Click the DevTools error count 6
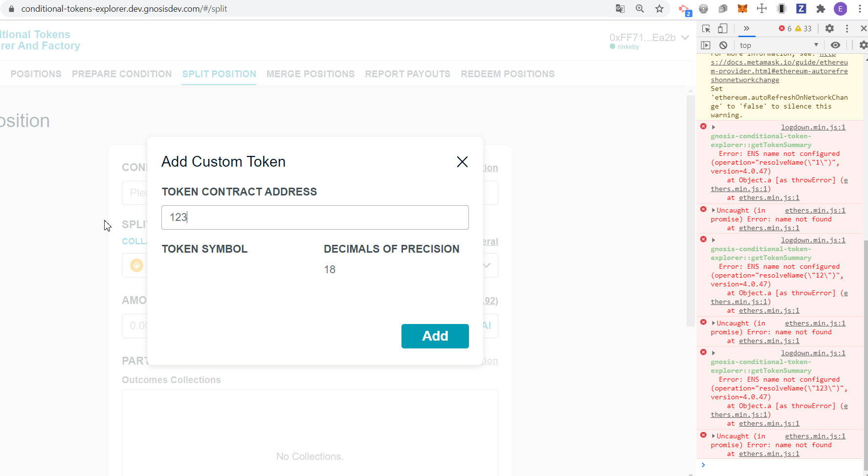Screen dimensions: 868x476 coord(785,29)
